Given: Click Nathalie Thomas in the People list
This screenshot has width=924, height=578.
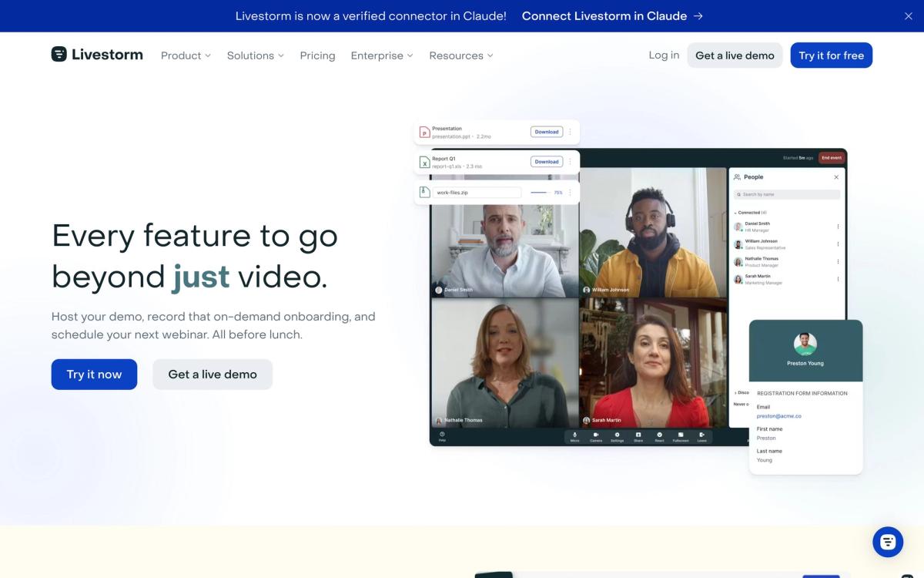Looking at the screenshot, I should (x=785, y=262).
